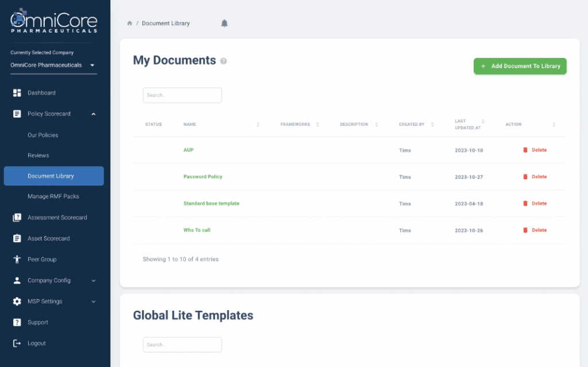Click the Assessment Scorecard sidebar icon
The image size is (588, 367).
pos(17,218)
